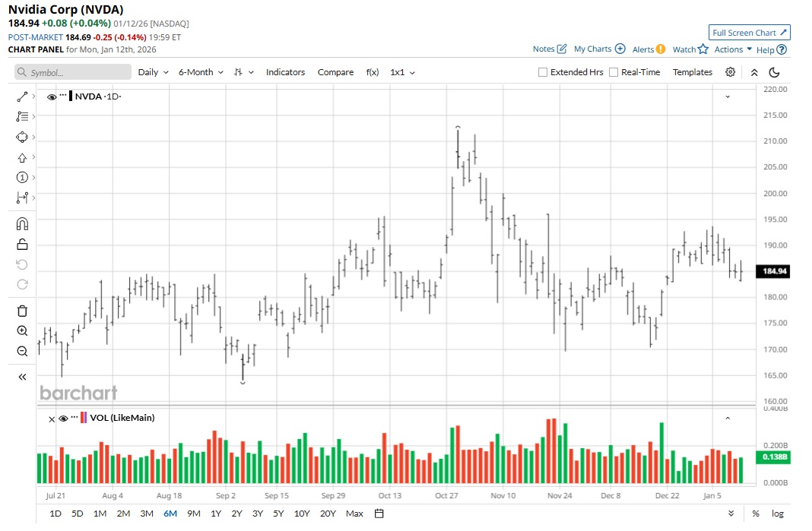The image size is (812, 531).
Task: Click the 0.138B volume label
Action: pyautogui.click(x=773, y=457)
